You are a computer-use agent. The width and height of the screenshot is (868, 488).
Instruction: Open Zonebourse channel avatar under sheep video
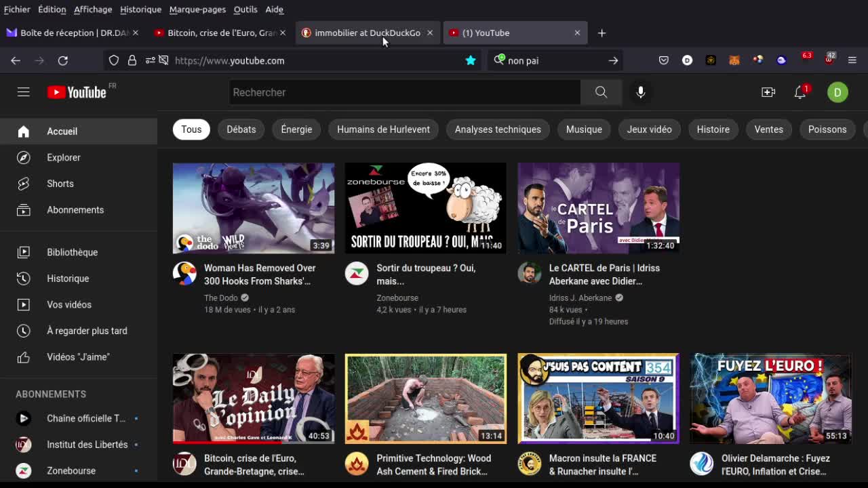(x=357, y=272)
